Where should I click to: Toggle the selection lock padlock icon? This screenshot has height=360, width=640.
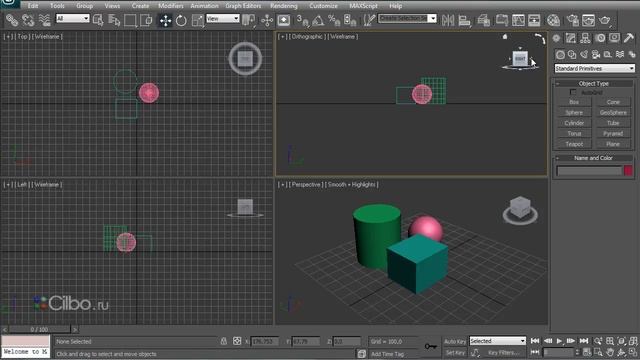pos(224,341)
